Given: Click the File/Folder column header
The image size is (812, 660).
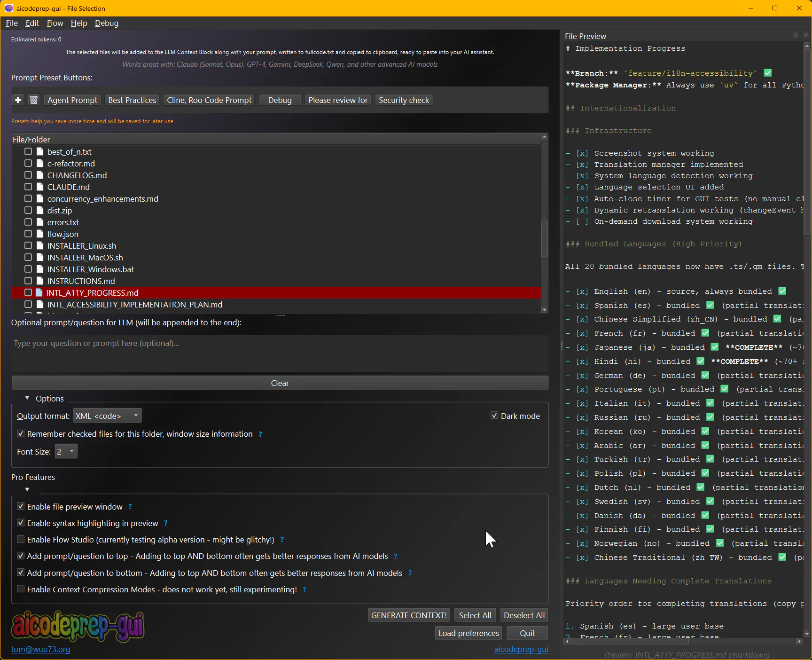Looking at the screenshot, I should tap(276, 139).
